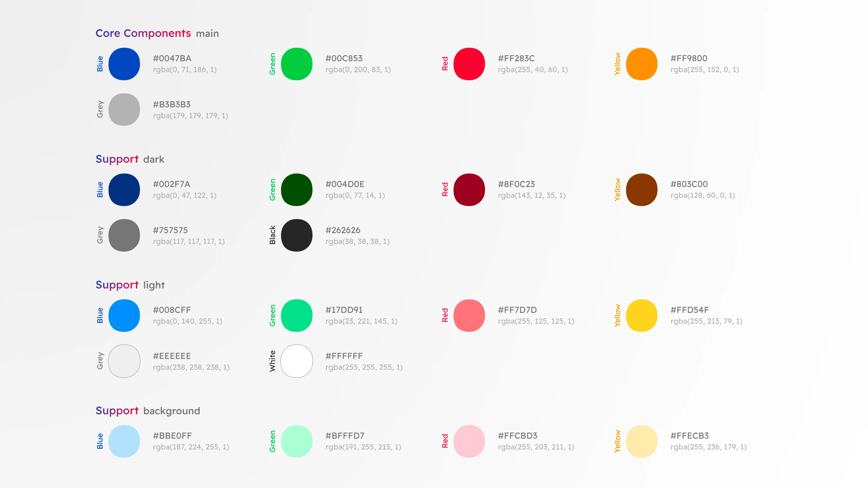Click the main Blue swatch #0047BA
This screenshot has width=868, height=488.
coord(124,64)
